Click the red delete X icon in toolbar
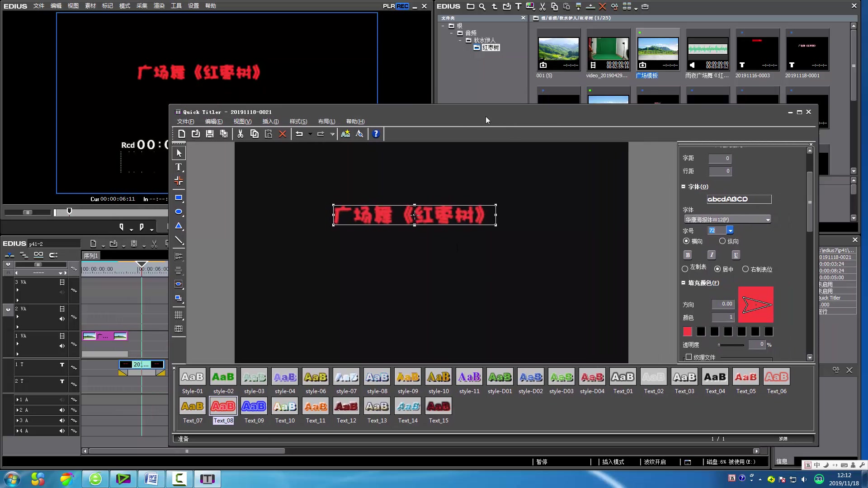This screenshot has height=488, width=868. pyautogui.click(x=283, y=134)
